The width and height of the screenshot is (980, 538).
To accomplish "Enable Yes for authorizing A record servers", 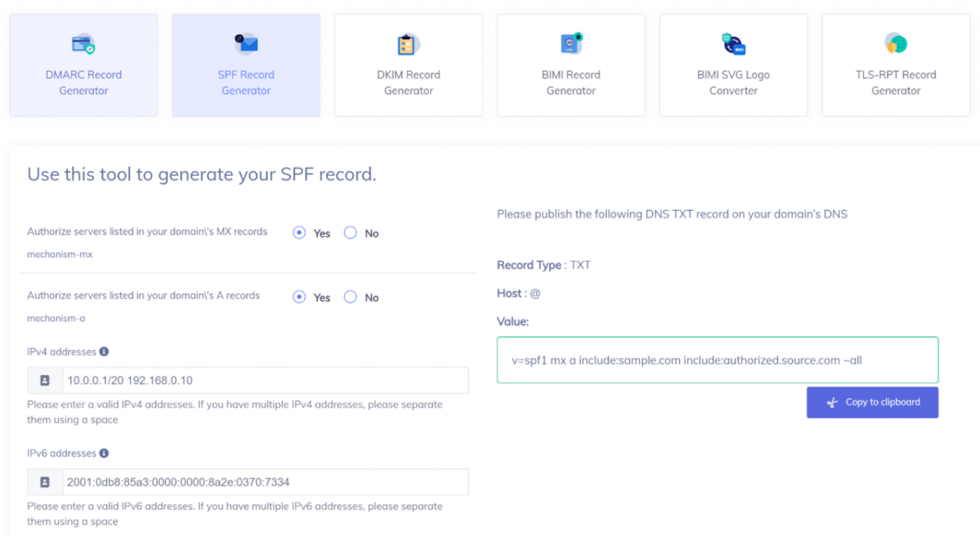I will tap(299, 296).
